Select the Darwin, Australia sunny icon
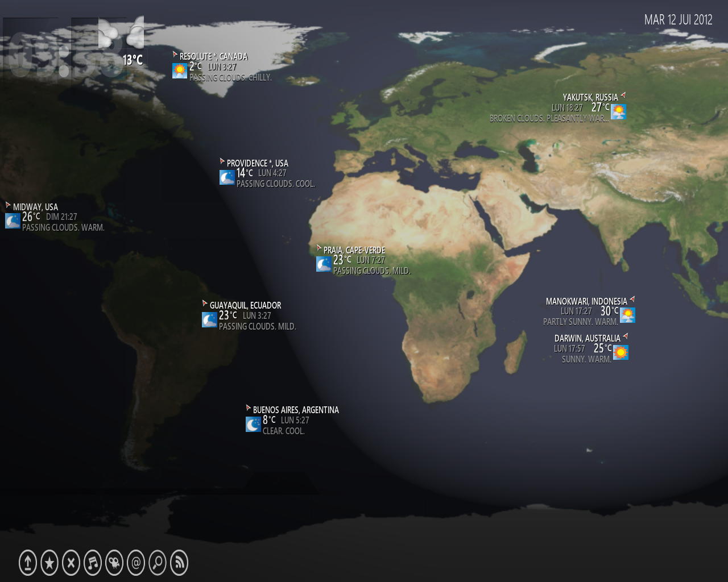Screen dimensions: 728x582 coord(621,352)
